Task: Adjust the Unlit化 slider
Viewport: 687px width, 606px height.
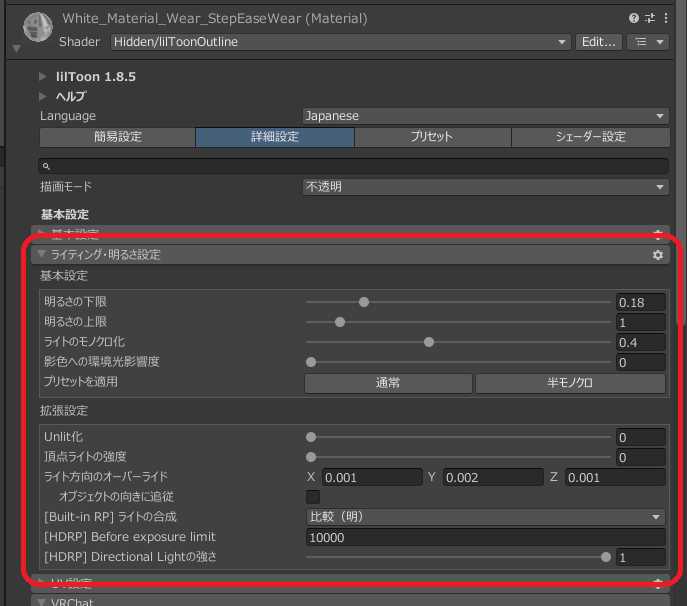Action: click(x=458, y=437)
